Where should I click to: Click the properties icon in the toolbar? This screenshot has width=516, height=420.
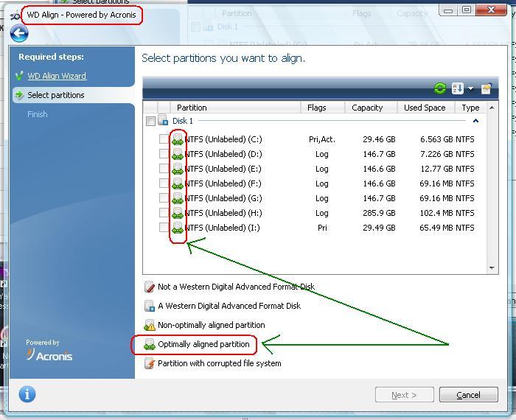tap(487, 88)
